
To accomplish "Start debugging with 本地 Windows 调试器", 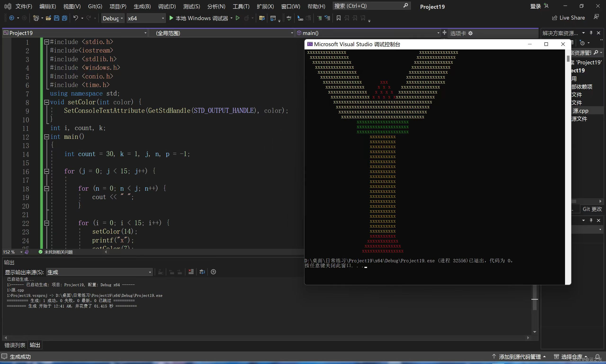I will coord(199,18).
